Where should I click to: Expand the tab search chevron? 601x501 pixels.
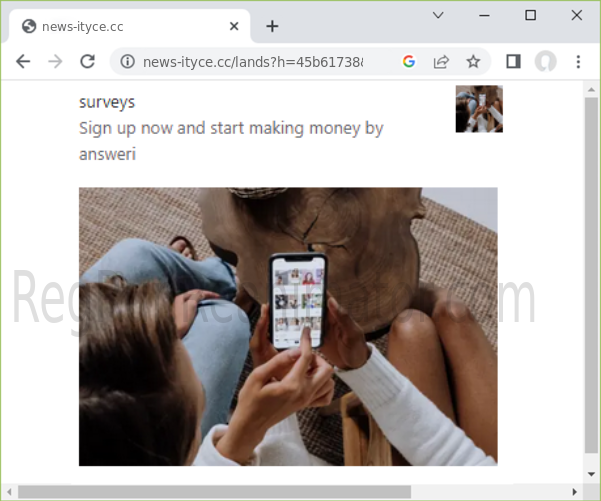(x=438, y=15)
